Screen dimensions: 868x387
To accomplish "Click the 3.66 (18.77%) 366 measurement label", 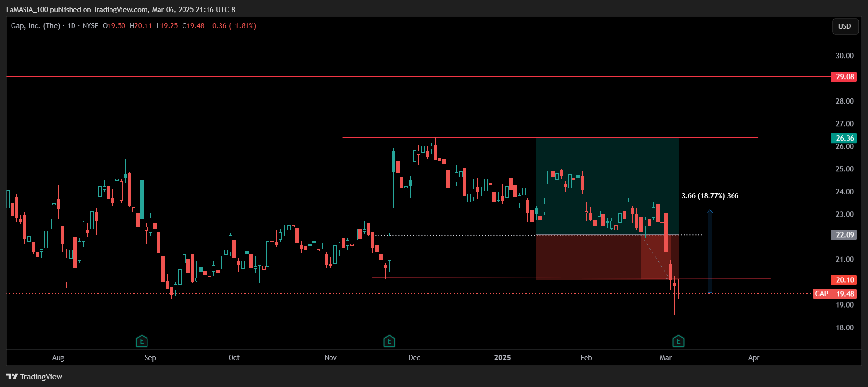I will pyautogui.click(x=710, y=196).
